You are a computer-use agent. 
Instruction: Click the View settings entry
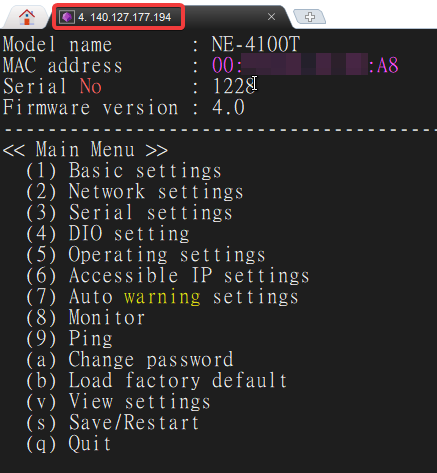[118, 402]
